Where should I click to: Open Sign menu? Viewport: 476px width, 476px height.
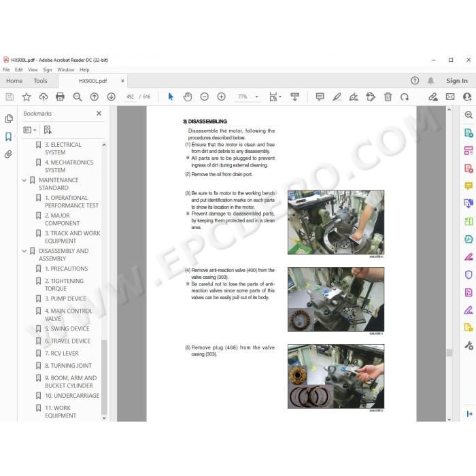48,69
